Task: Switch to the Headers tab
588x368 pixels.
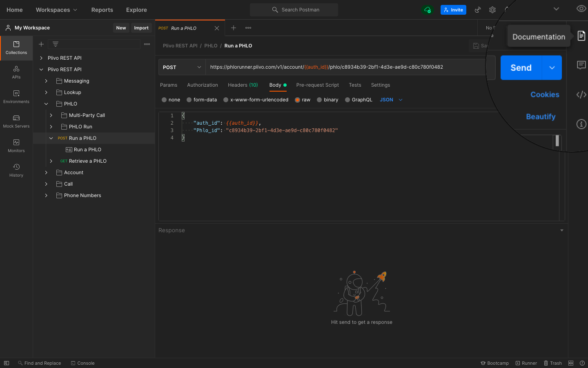Action: click(243, 85)
